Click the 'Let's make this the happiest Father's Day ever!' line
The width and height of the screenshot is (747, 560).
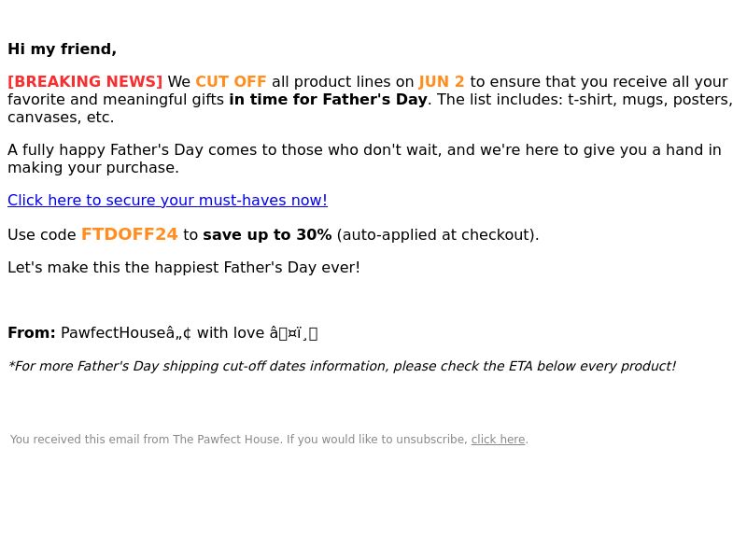point(184,268)
